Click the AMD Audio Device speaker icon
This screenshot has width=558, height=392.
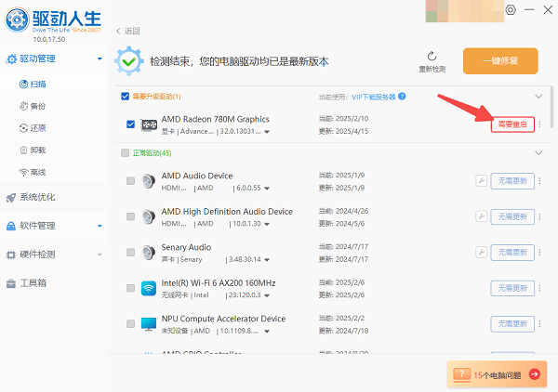pyautogui.click(x=149, y=181)
